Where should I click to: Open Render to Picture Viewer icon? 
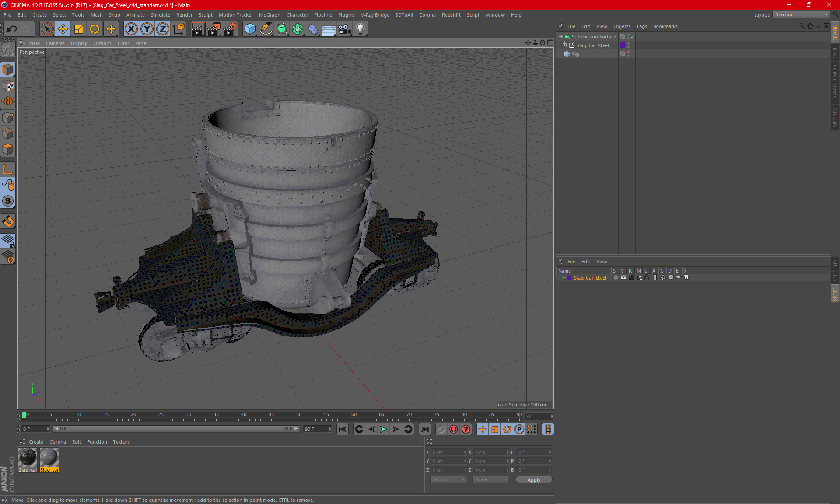214,29
